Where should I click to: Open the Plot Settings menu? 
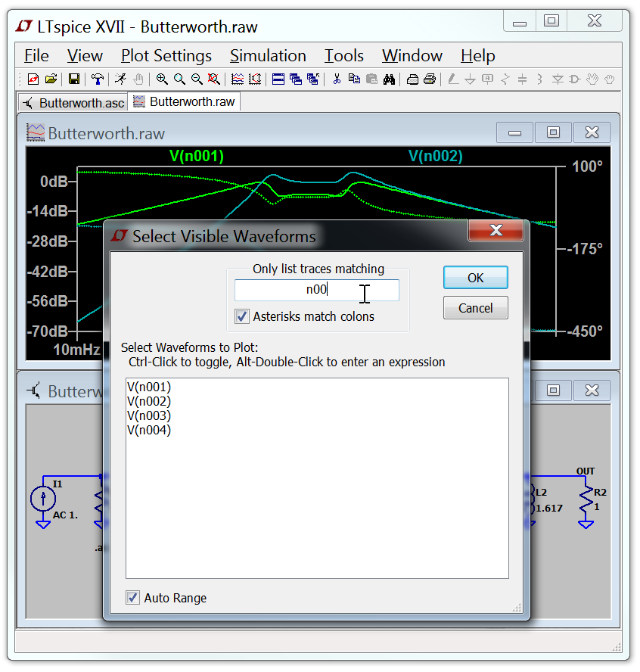click(166, 56)
